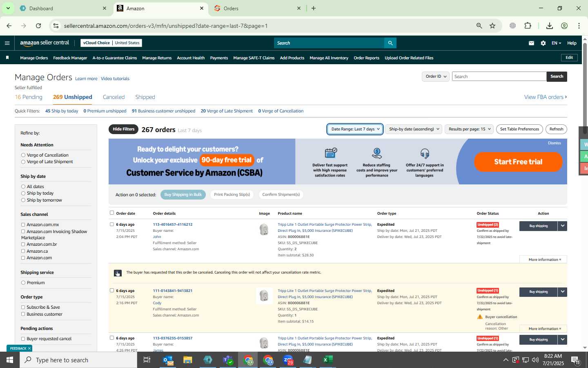Viewport: 588px width, 368px height.
Task: Switch to the Pending orders tab
Action: pos(29,97)
